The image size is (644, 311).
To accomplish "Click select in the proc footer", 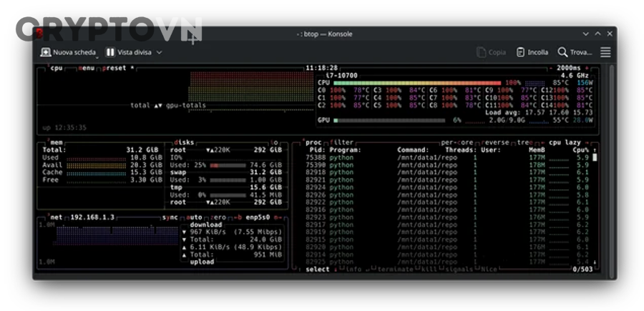I will [x=318, y=269].
